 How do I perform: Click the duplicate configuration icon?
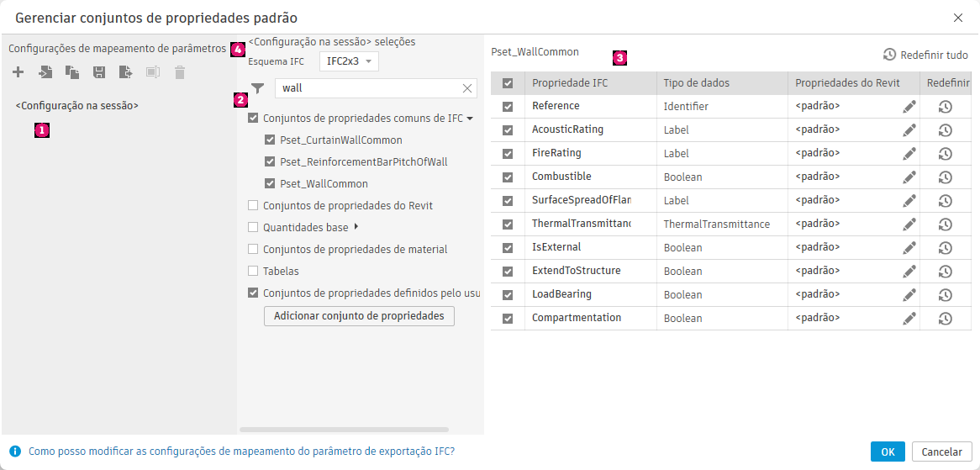[x=72, y=72]
